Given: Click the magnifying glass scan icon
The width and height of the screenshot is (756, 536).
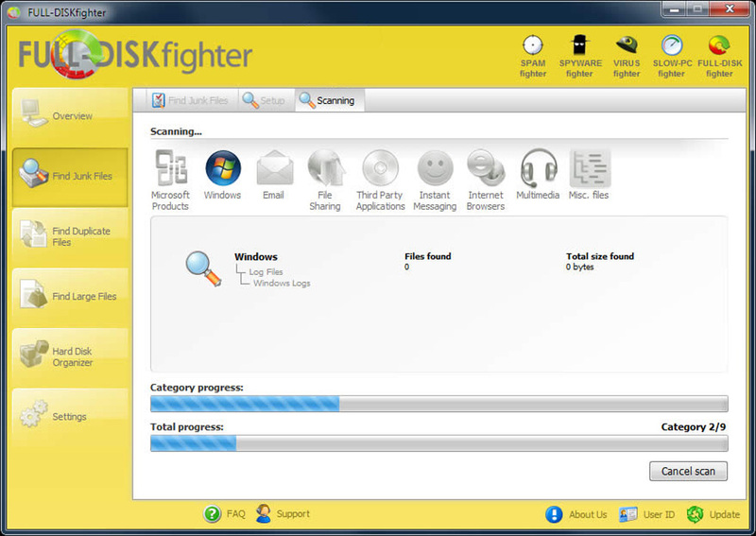Looking at the screenshot, I should [203, 268].
